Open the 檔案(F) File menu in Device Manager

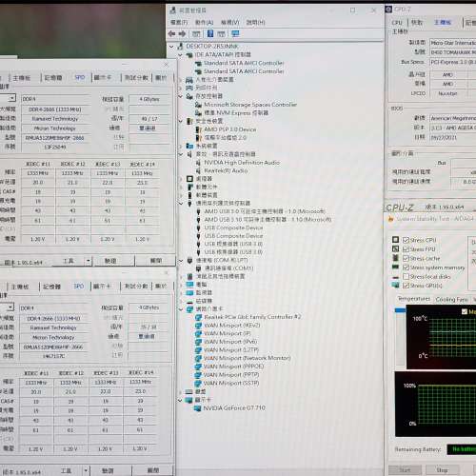[x=179, y=22]
